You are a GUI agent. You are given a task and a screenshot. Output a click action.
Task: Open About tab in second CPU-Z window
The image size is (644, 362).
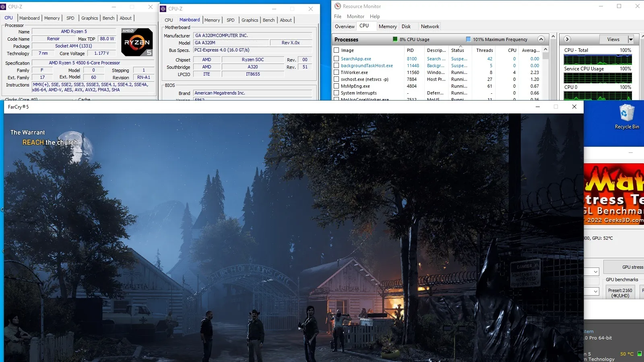point(286,20)
